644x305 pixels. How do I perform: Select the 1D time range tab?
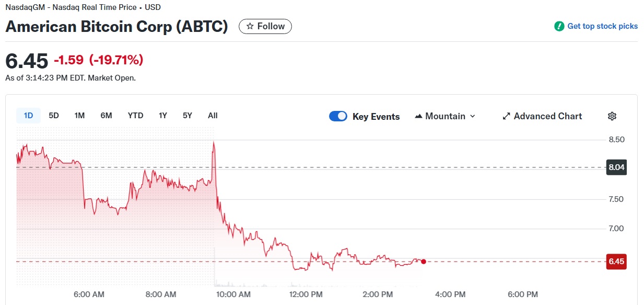coord(28,116)
